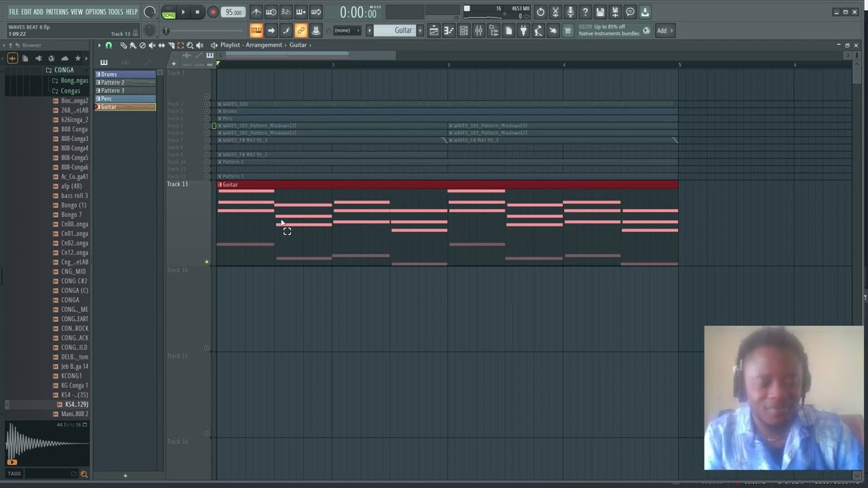Select the Slip tool in Playlist
The image size is (868, 488).
161,45
